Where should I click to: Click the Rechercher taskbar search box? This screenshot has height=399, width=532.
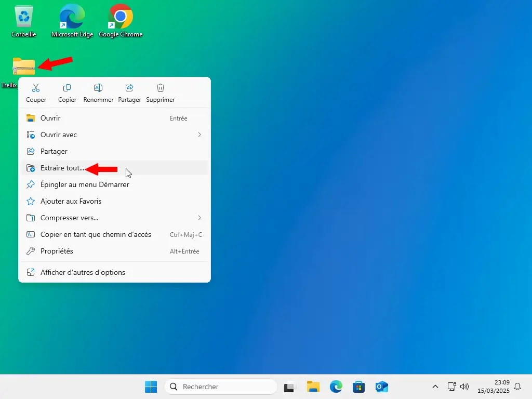(220, 387)
